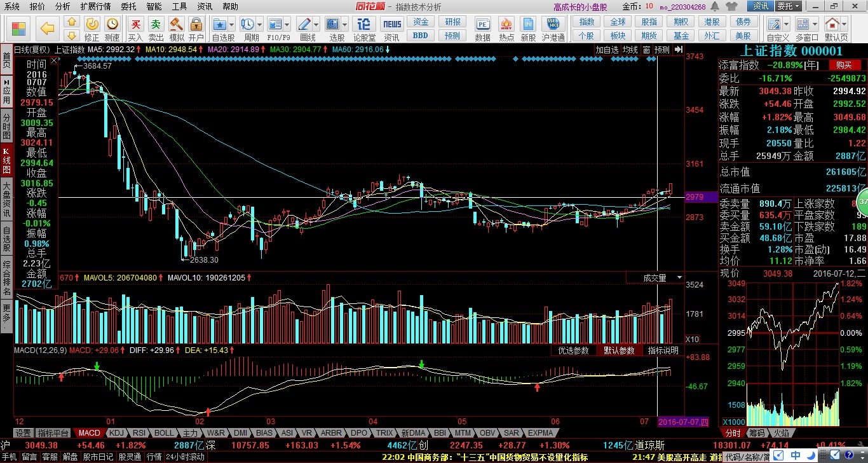Switch to the 筹码 tab

(756, 433)
